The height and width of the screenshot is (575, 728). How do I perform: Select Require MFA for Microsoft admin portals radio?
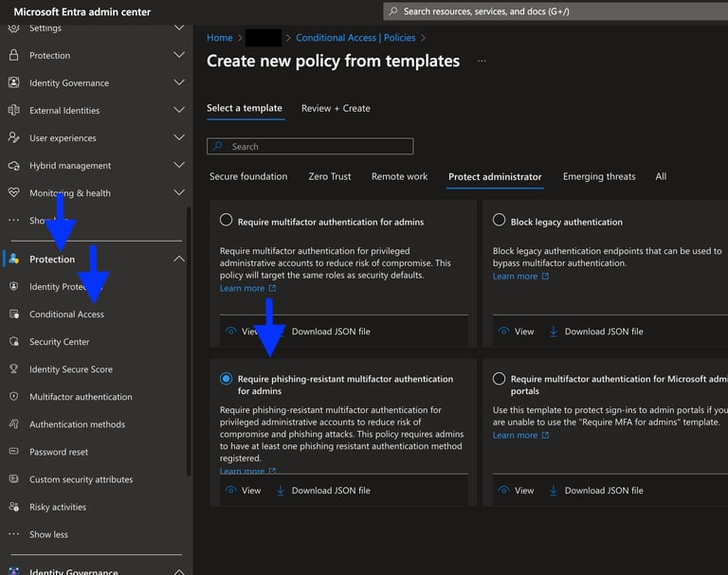pyautogui.click(x=500, y=379)
